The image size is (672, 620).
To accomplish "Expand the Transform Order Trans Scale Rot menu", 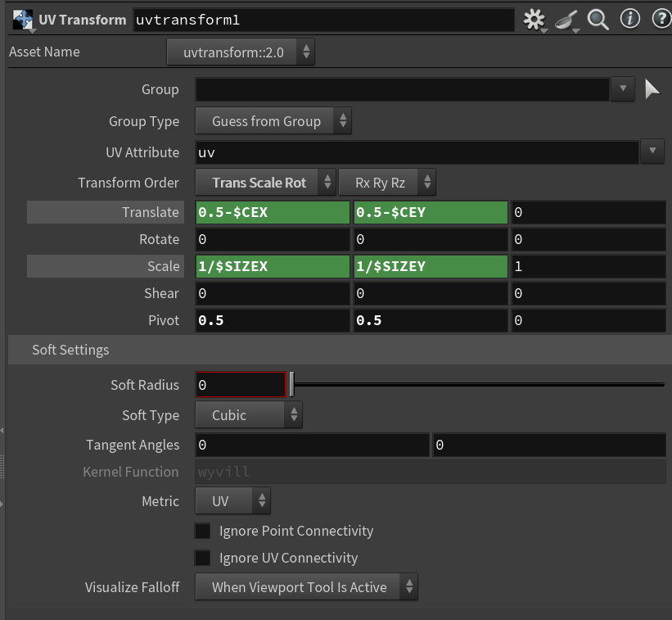I will coord(265,183).
